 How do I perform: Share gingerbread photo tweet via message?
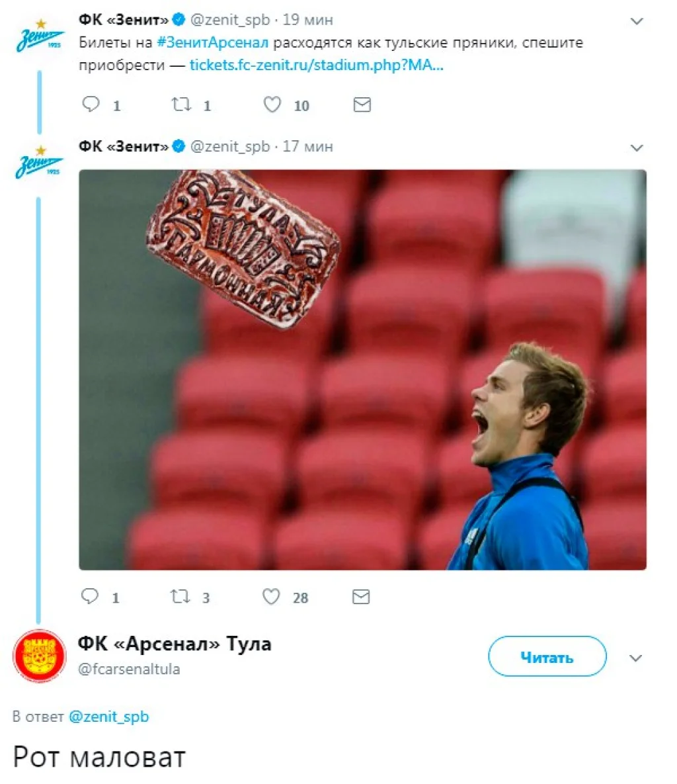coord(361,597)
